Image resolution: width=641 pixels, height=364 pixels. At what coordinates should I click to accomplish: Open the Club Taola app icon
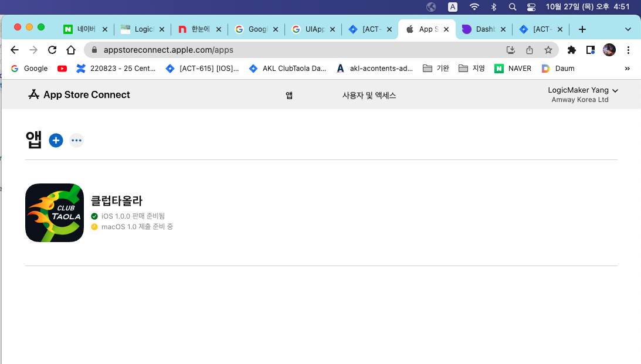click(55, 213)
